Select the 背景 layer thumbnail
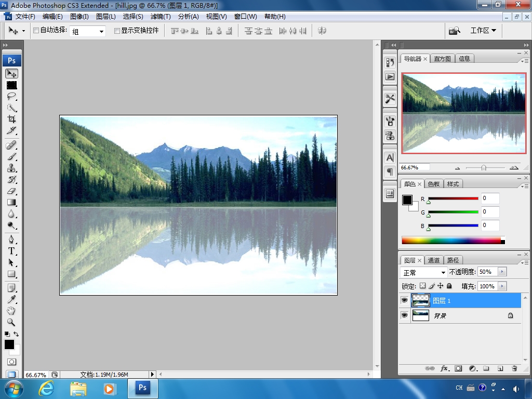 (421, 315)
